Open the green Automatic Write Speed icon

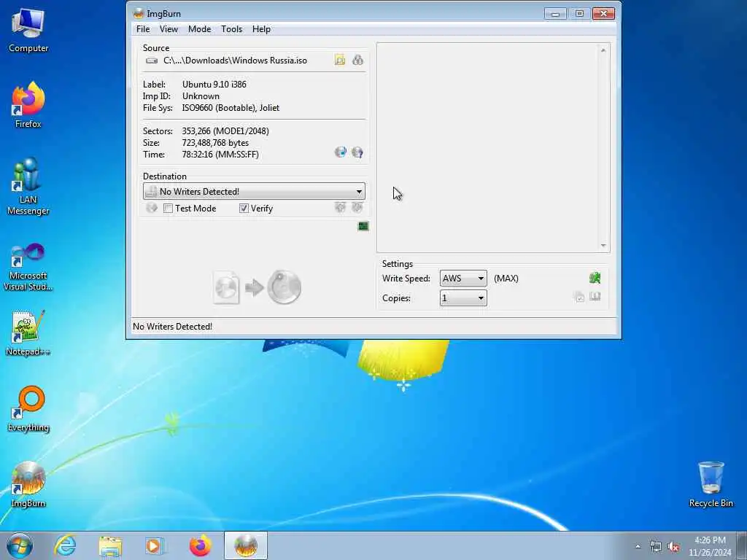[595, 278]
